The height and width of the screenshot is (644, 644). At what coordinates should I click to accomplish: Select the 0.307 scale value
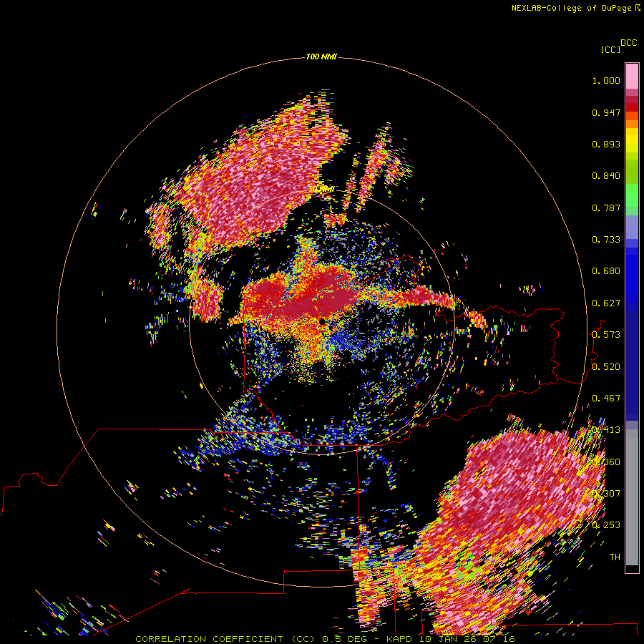[x=606, y=493]
